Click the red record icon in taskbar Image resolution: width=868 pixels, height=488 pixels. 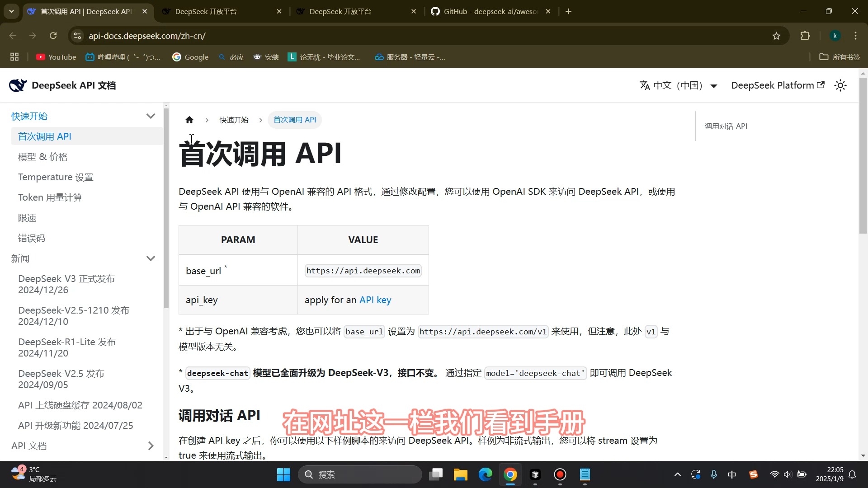click(x=560, y=474)
